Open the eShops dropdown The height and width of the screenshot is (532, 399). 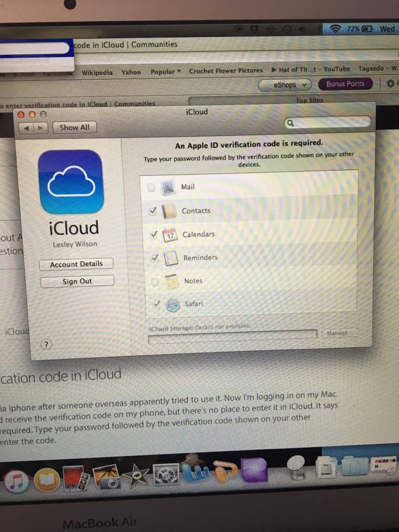(x=285, y=85)
